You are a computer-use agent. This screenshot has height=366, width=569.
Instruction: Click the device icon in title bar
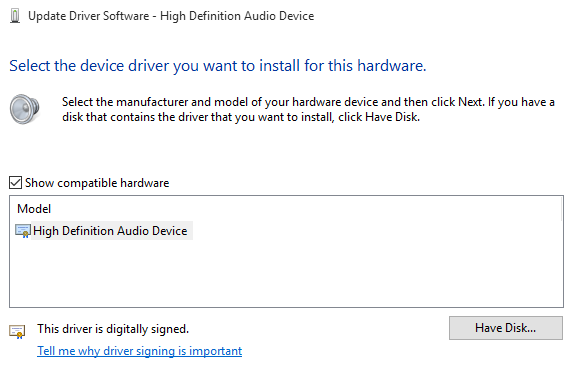coord(15,16)
